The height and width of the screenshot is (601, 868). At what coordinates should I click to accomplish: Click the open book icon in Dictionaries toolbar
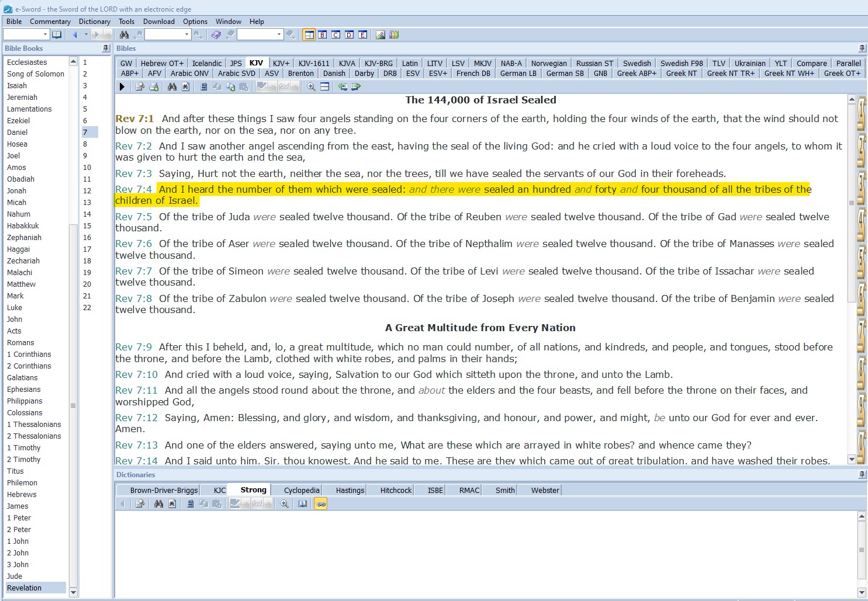302,503
